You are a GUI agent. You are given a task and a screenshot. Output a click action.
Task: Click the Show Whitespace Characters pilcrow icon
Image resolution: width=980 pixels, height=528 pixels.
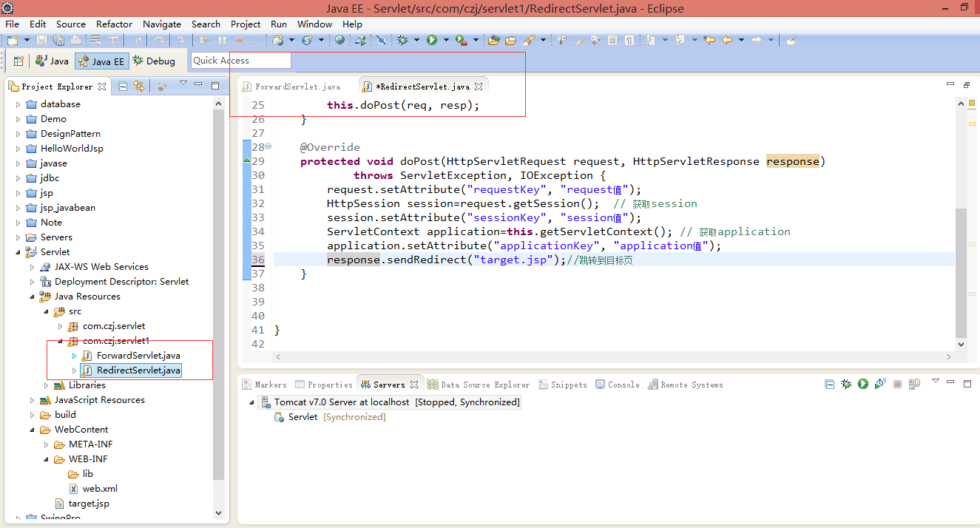pos(629,40)
